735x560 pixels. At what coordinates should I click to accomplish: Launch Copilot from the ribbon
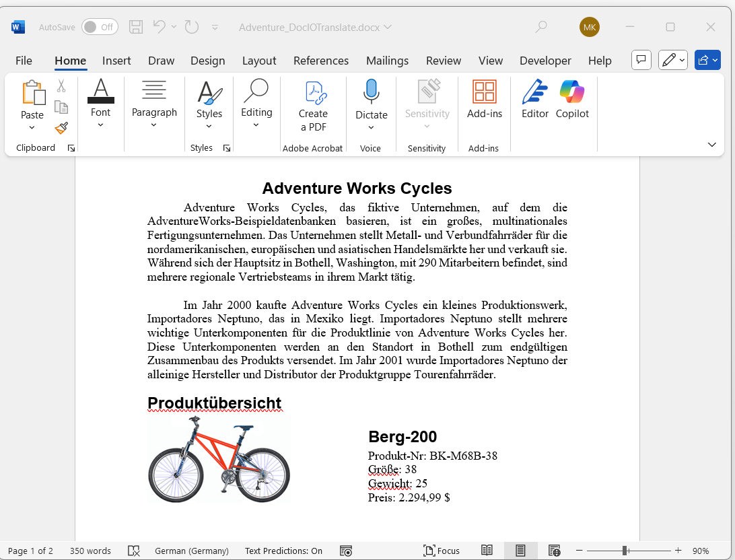(x=572, y=100)
